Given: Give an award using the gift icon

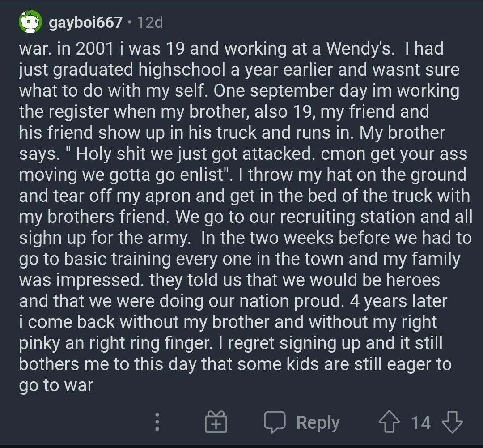Looking at the screenshot, I should tap(216, 422).
